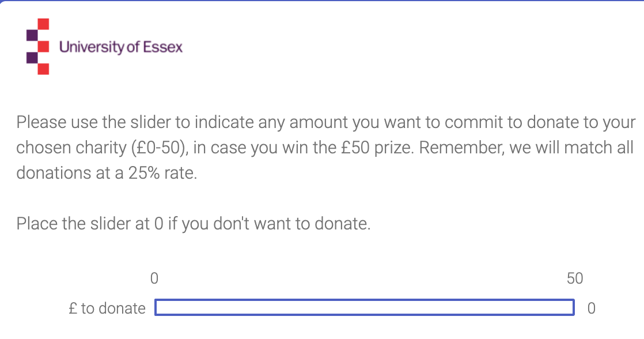Click the word 'Essex' in the logo wordmark
This screenshot has width=644, height=339.
(162, 47)
